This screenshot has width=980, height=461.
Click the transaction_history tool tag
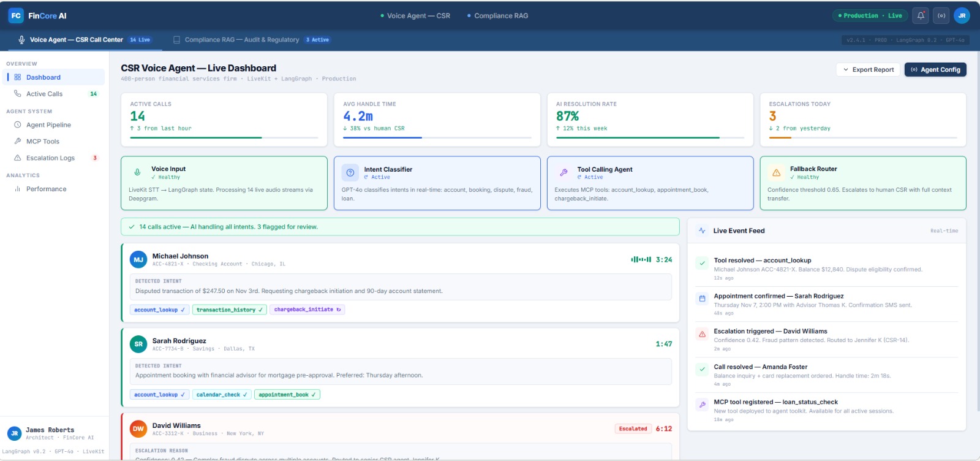click(x=229, y=310)
